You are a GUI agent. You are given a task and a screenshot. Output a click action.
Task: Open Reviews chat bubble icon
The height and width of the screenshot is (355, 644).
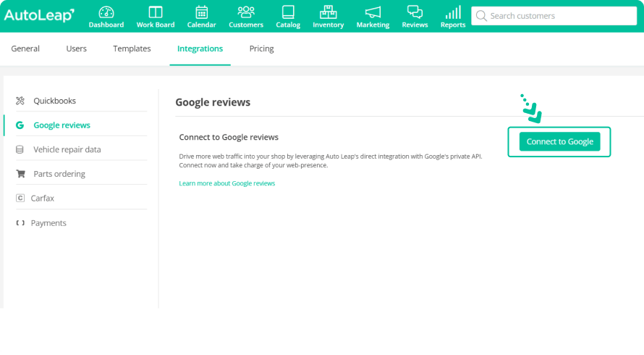[415, 13]
